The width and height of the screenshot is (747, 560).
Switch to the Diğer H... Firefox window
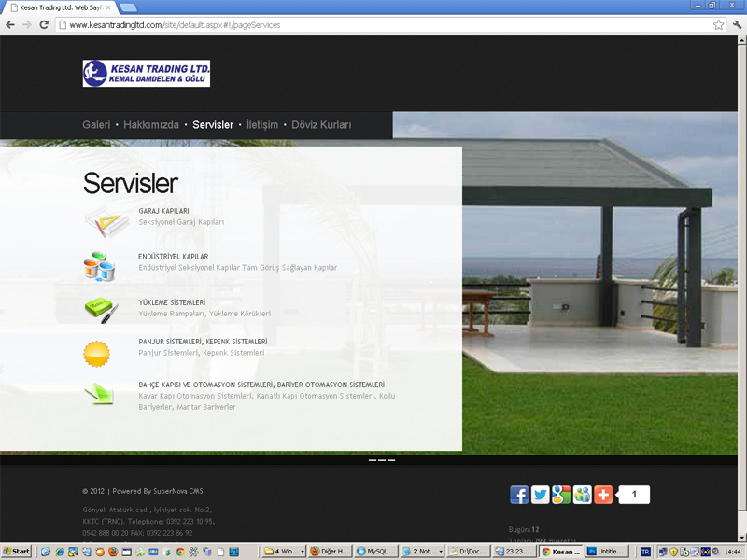coord(331,552)
